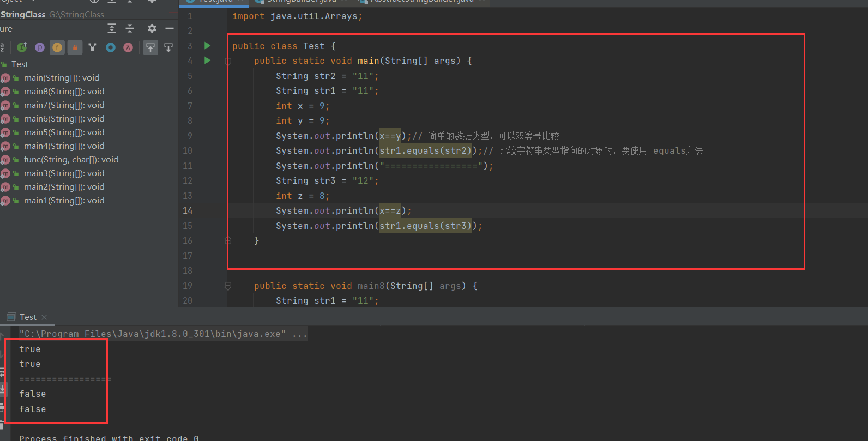The height and width of the screenshot is (441, 868).
Task: Click fold end marker at line 16
Action: (x=228, y=240)
